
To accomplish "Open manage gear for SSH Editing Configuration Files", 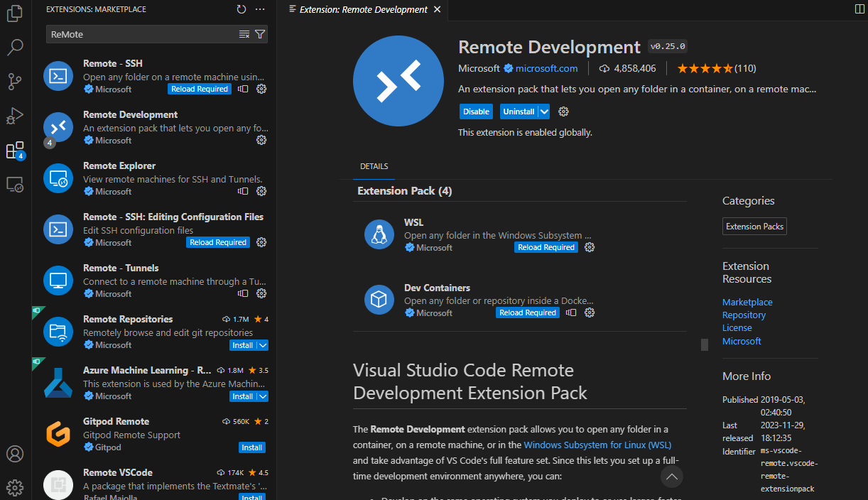I will point(261,242).
